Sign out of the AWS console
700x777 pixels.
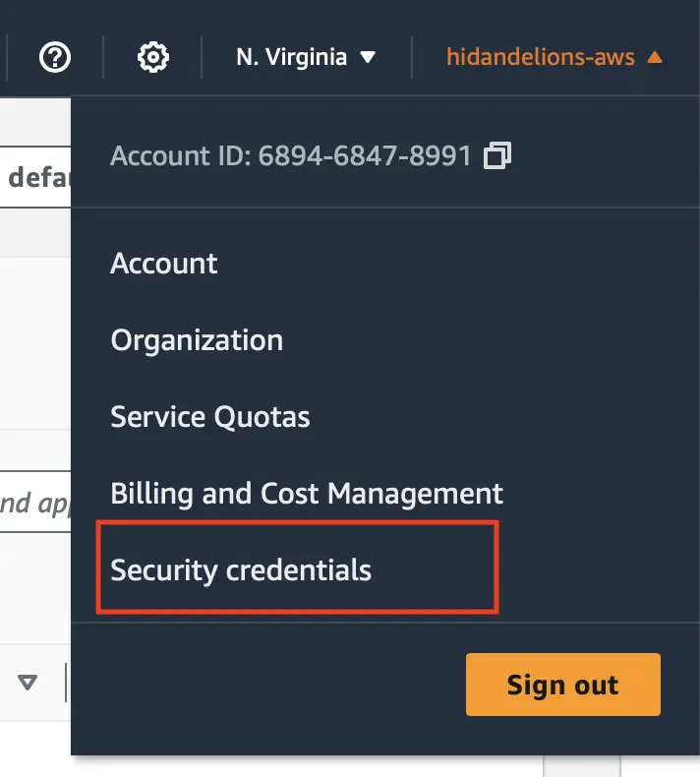point(562,685)
